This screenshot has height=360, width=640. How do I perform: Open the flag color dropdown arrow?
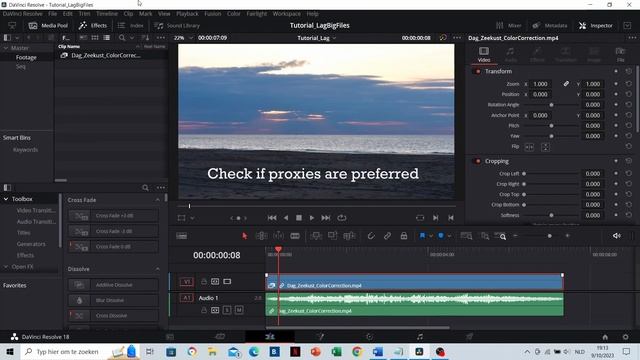click(x=431, y=236)
